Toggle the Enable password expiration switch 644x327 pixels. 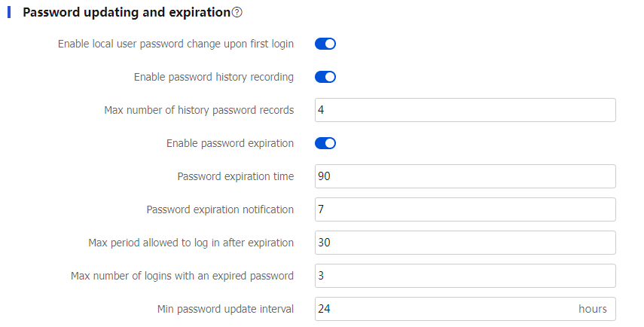point(325,143)
